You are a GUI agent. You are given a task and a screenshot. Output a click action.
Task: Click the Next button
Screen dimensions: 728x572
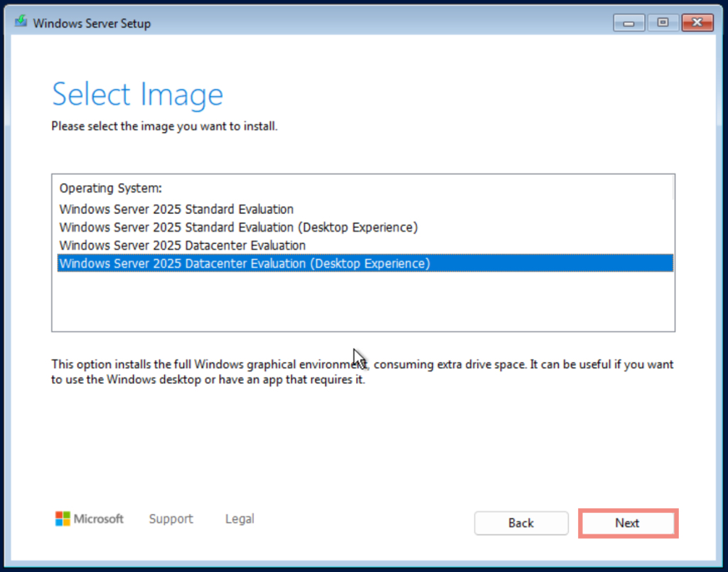click(x=628, y=523)
